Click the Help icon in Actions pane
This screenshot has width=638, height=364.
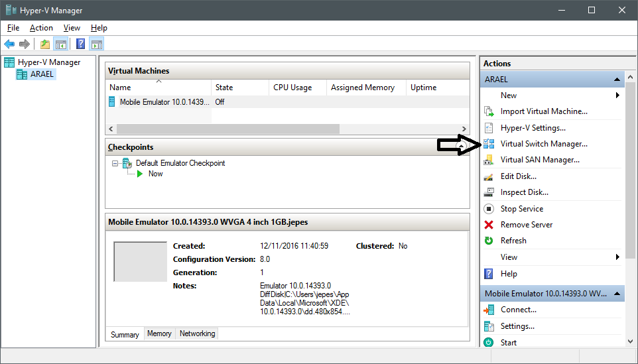(x=489, y=274)
